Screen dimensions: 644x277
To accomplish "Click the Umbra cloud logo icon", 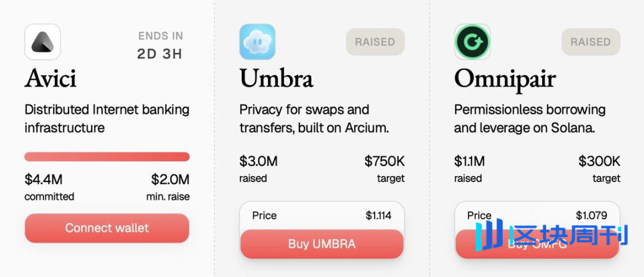I will click(x=257, y=42).
